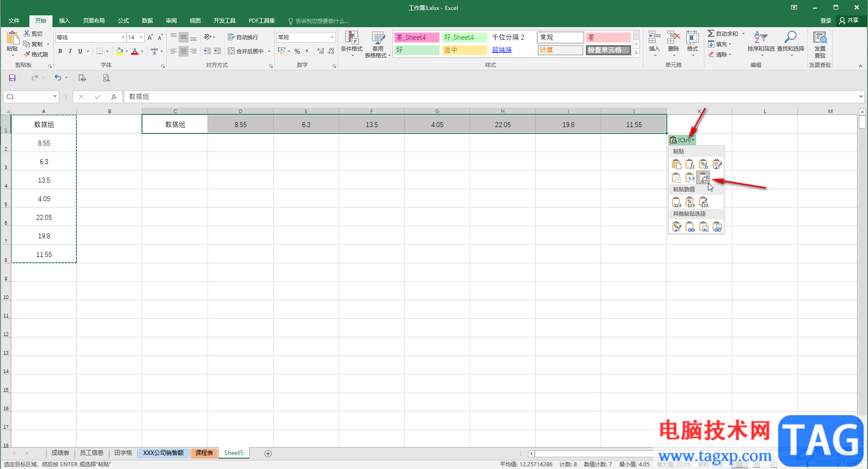868x469 pixels.
Task: Toggle Bold formatting
Action: point(60,51)
